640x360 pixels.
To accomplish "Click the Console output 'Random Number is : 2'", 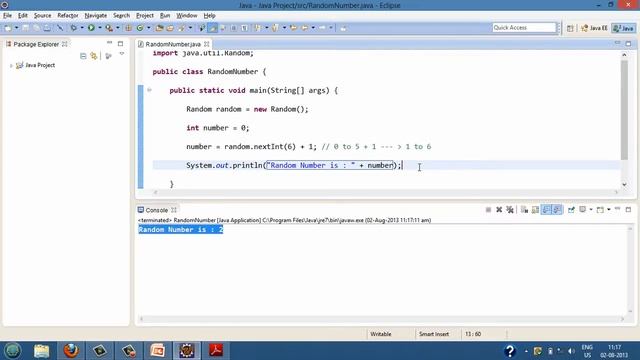I will click(x=181, y=230).
